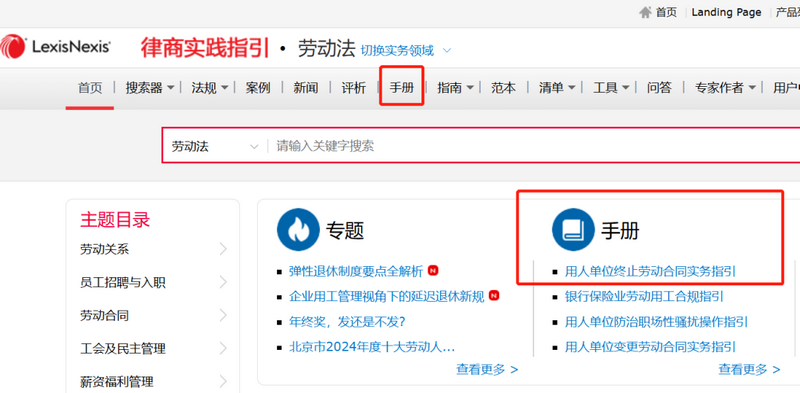Open 首页 link in the top utility bar

666,12
